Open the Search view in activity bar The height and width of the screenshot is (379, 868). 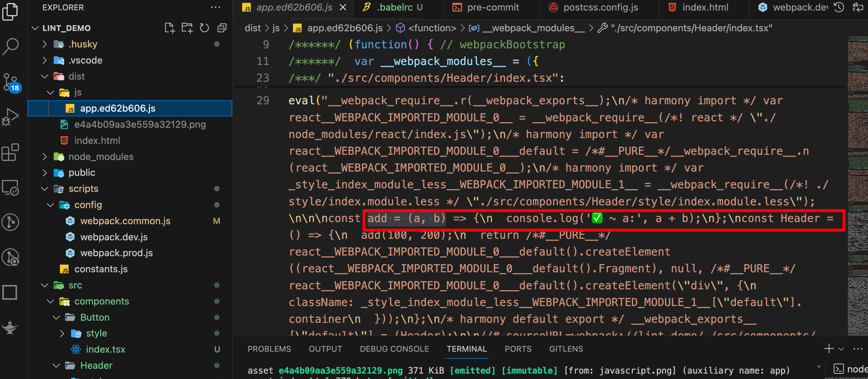[10, 46]
